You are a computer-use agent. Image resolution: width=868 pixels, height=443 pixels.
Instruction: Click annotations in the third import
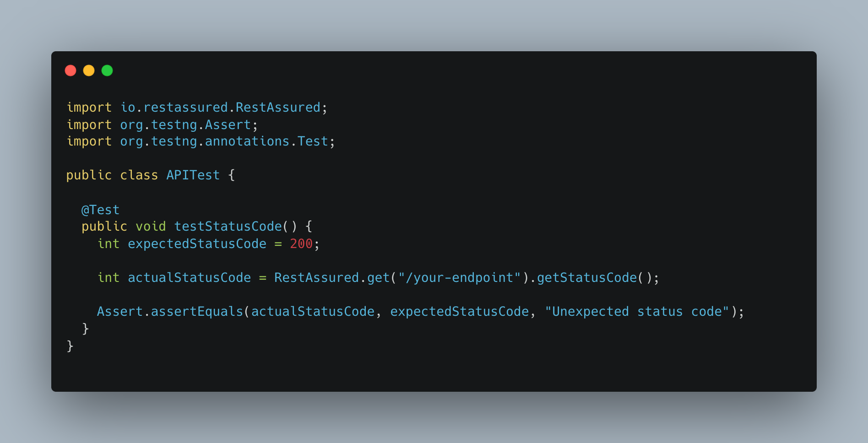pos(247,141)
